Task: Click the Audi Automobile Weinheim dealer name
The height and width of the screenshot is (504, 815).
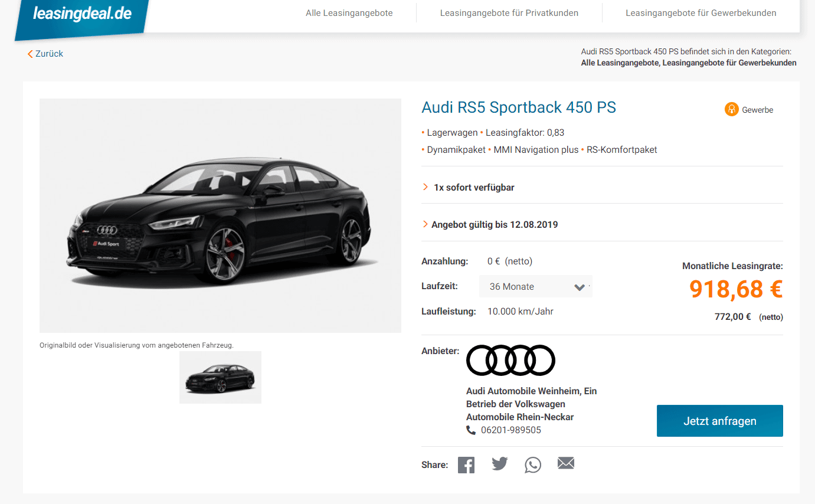Action: click(531, 404)
